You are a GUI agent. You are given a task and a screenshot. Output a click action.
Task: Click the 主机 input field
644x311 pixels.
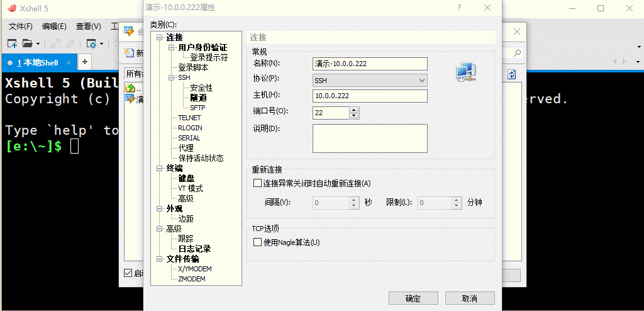click(x=370, y=96)
